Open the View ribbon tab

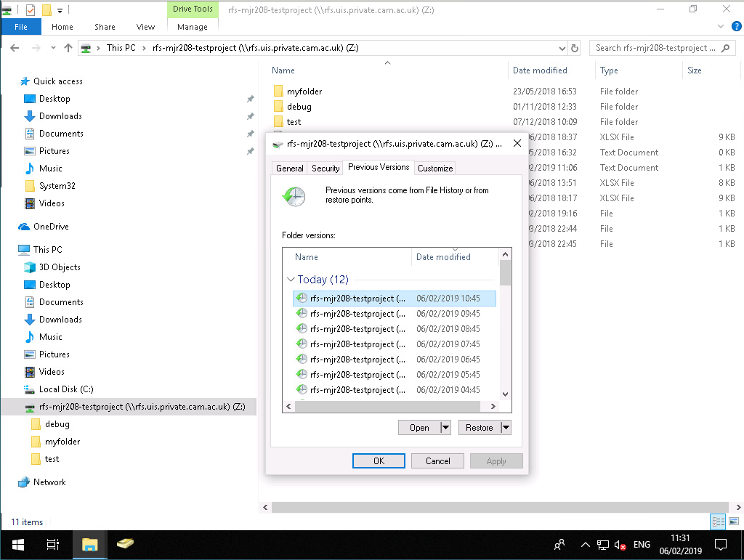pos(145,27)
